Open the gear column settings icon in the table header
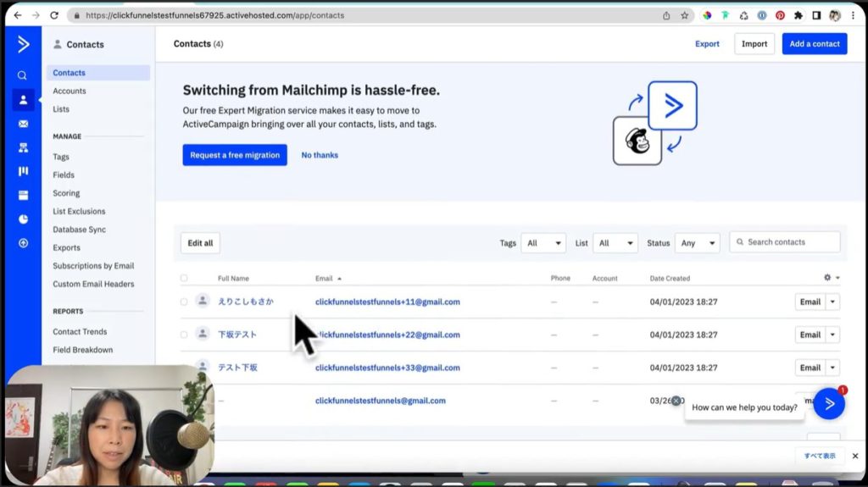 click(827, 278)
